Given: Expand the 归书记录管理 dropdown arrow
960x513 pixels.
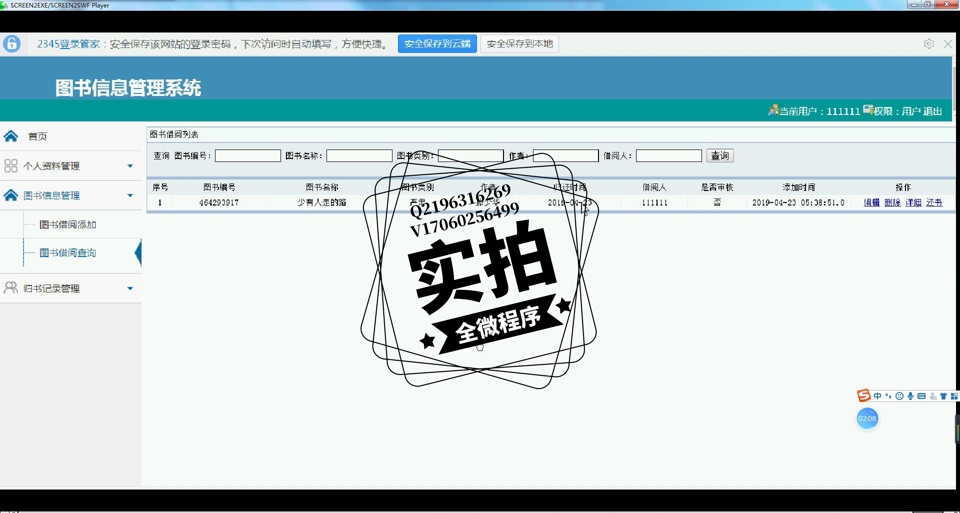Looking at the screenshot, I should point(130,289).
